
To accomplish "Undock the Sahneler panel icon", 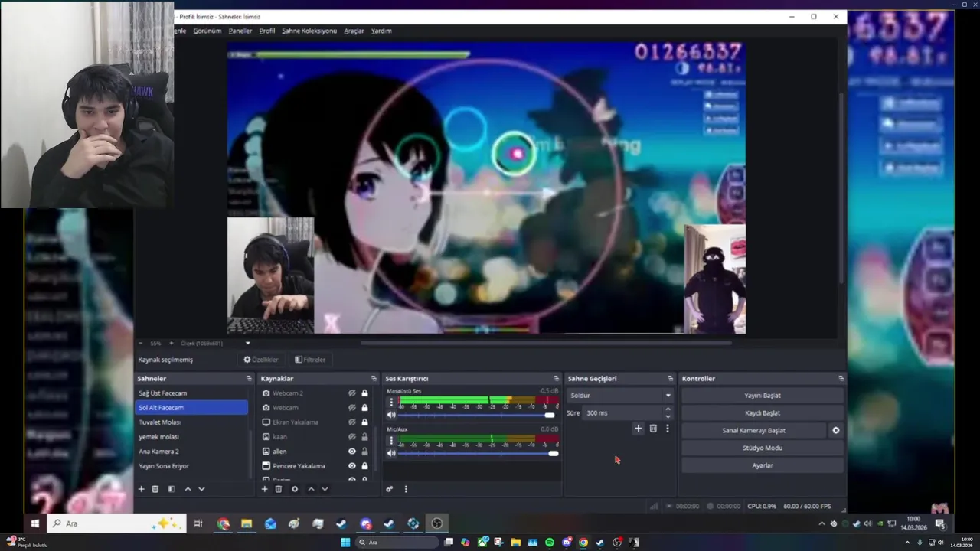I will 248,378.
